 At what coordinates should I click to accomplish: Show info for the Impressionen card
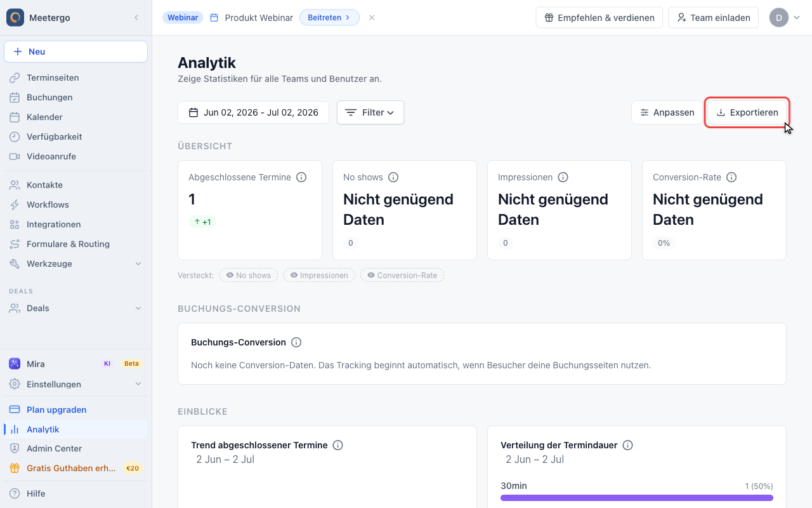563,177
